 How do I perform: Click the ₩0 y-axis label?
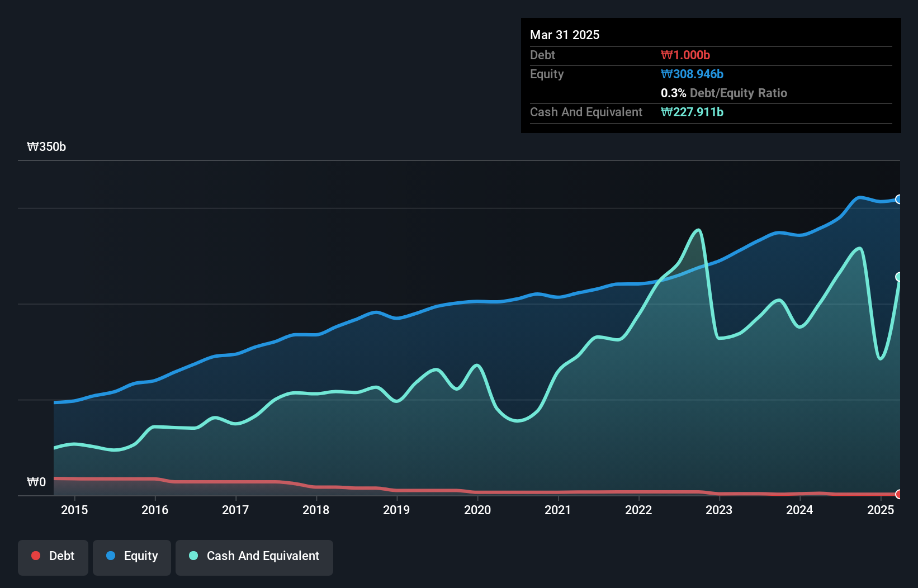coord(36,482)
